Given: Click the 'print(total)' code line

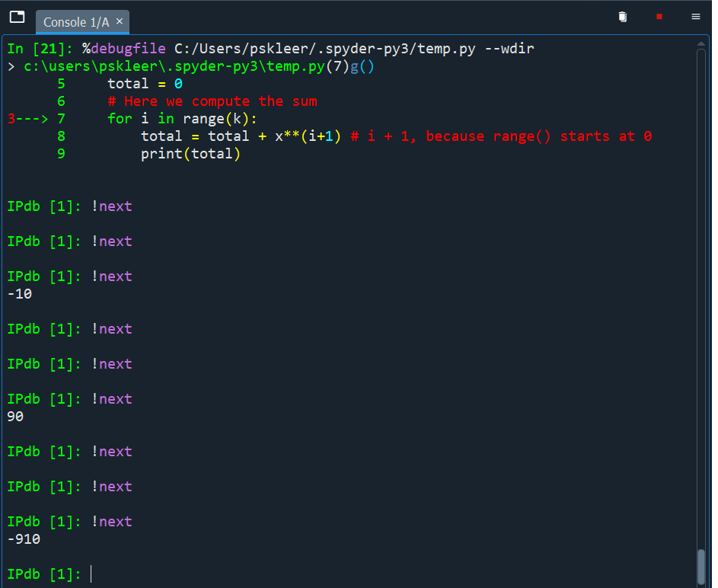Looking at the screenshot, I should click(x=190, y=154).
